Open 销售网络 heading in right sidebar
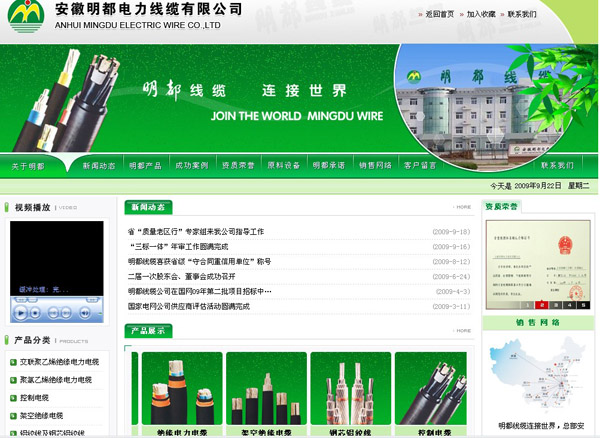Viewport: 600px width, 438px height. [x=538, y=323]
